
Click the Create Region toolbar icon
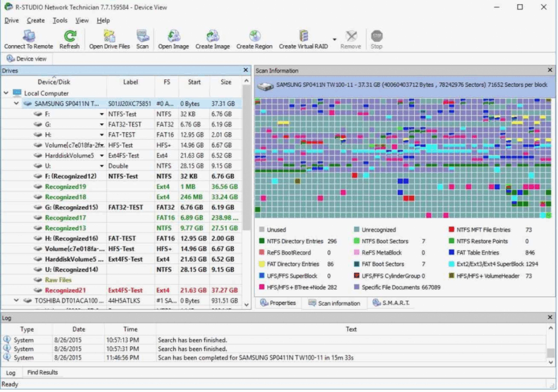pyautogui.click(x=254, y=36)
